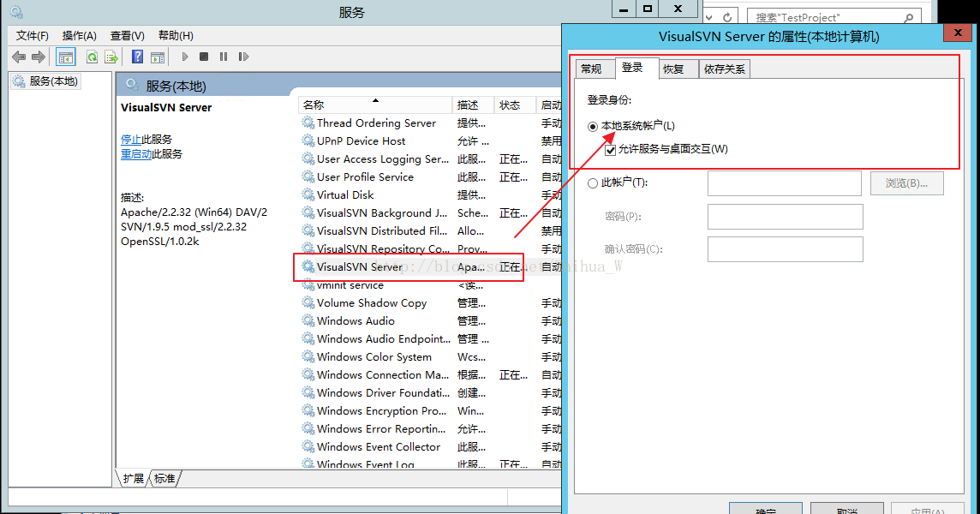The image size is (980, 514).
Task: Click gear icon of Volume Shadow Copy
Action: tap(308, 302)
